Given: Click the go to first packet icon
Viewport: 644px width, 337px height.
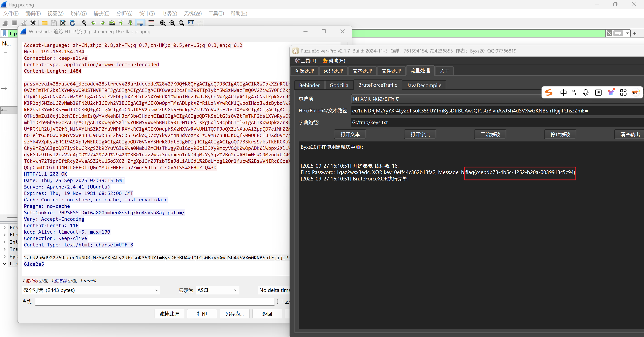Looking at the screenshot, I should (121, 23).
